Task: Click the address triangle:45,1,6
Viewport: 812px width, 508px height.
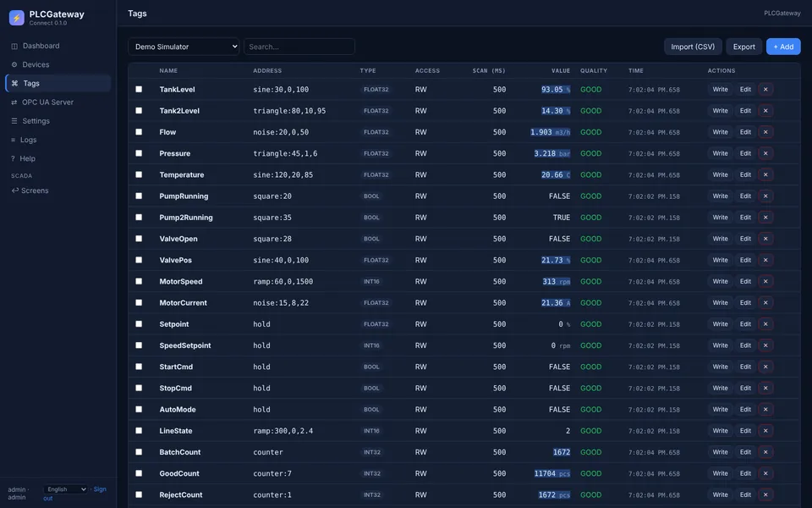Action: 285,153
